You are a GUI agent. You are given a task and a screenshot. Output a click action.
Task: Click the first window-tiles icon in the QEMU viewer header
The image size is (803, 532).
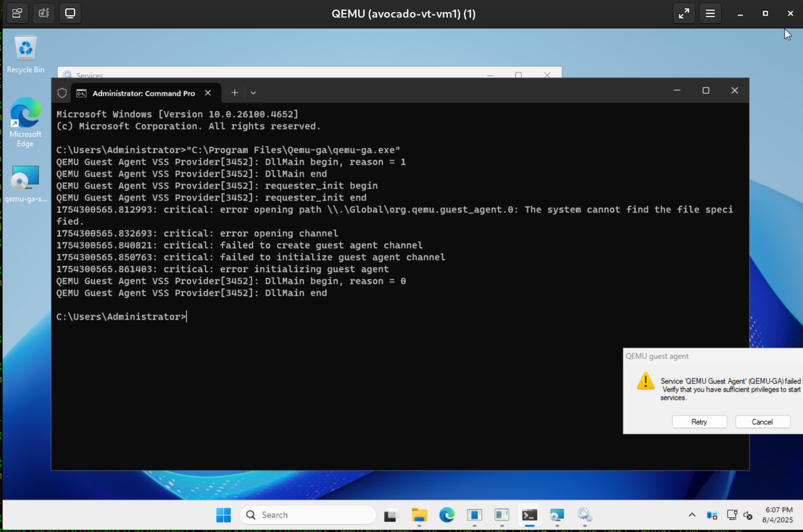[x=17, y=13]
